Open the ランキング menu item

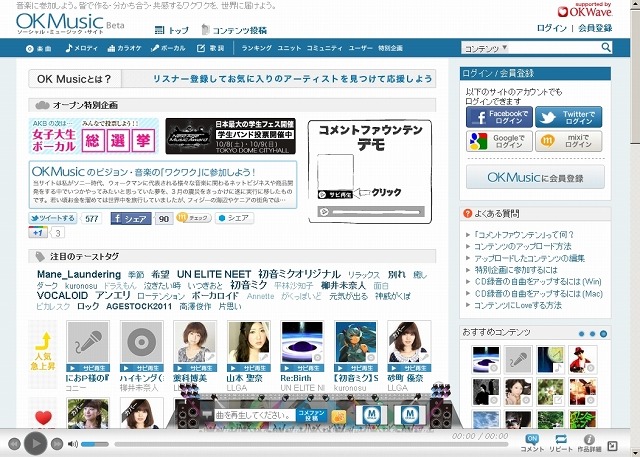256,48
